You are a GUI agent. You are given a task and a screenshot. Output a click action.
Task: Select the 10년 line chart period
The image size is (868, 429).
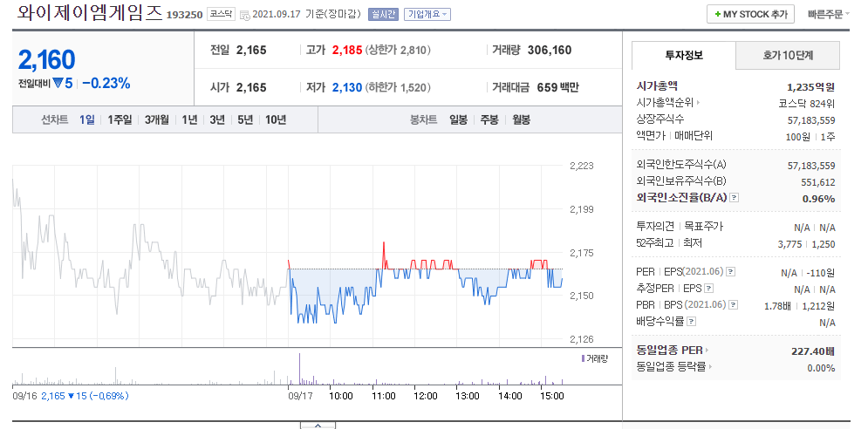point(276,119)
